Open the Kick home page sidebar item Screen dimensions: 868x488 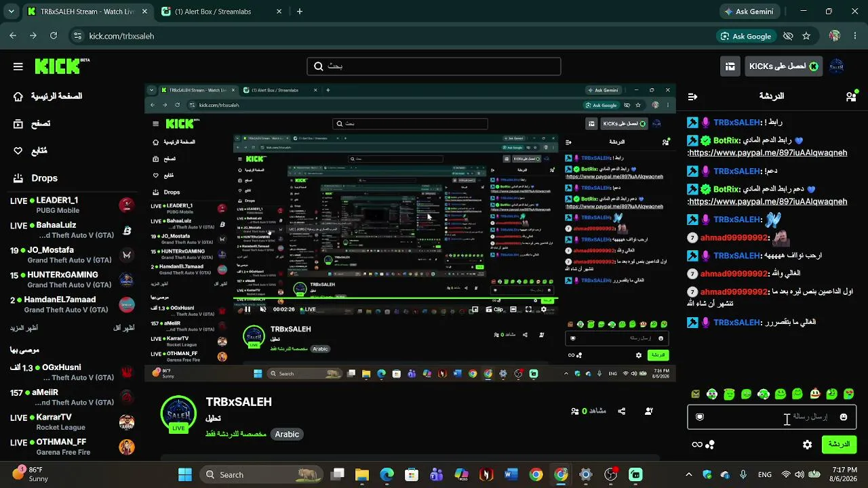click(x=47, y=96)
